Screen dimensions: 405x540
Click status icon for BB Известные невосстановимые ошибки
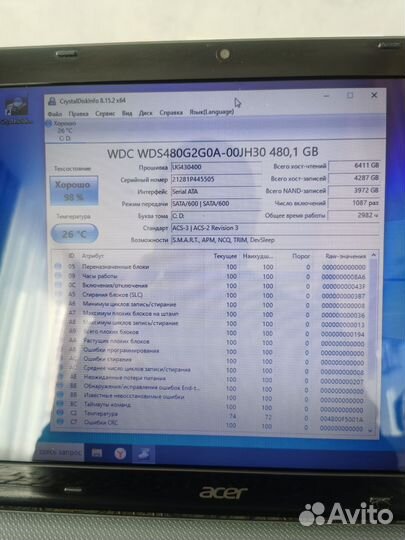pos(60,395)
